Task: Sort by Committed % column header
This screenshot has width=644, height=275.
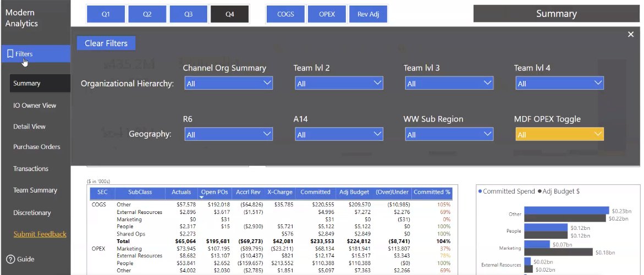Action: click(x=432, y=192)
